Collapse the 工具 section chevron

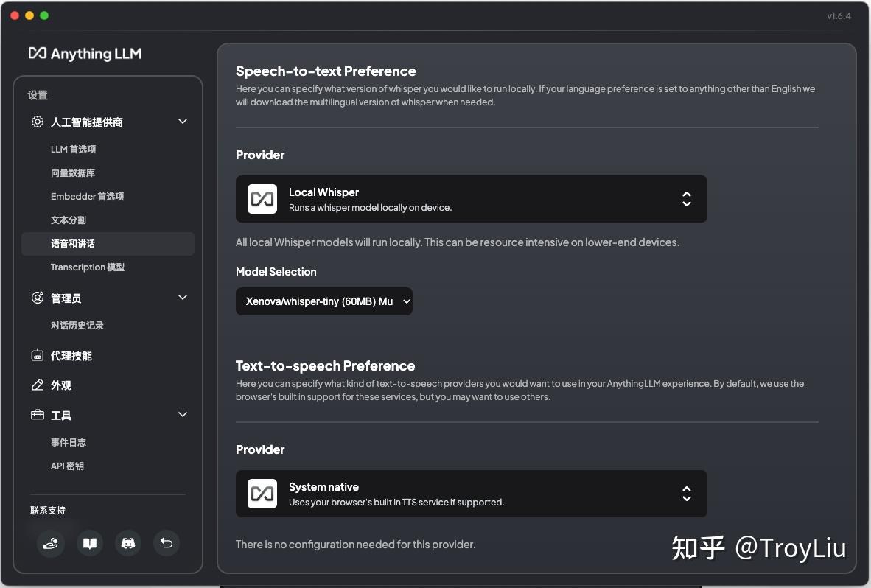point(182,414)
